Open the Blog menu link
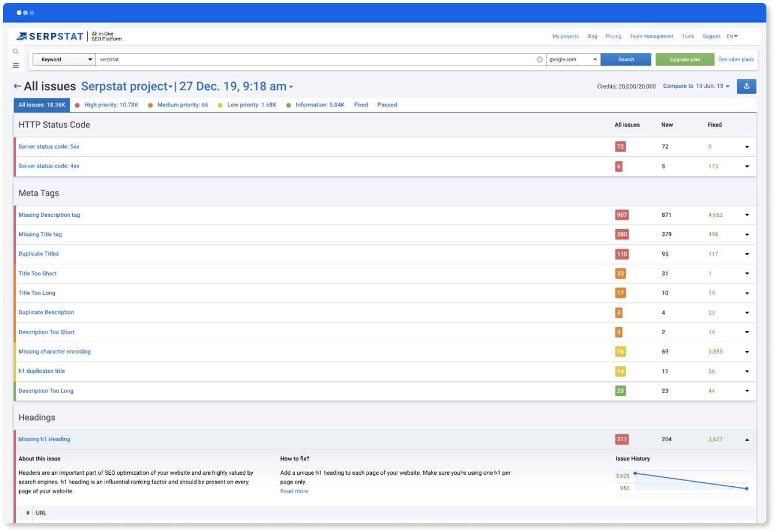The width and height of the screenshot is (775, 532). point(592,36)
